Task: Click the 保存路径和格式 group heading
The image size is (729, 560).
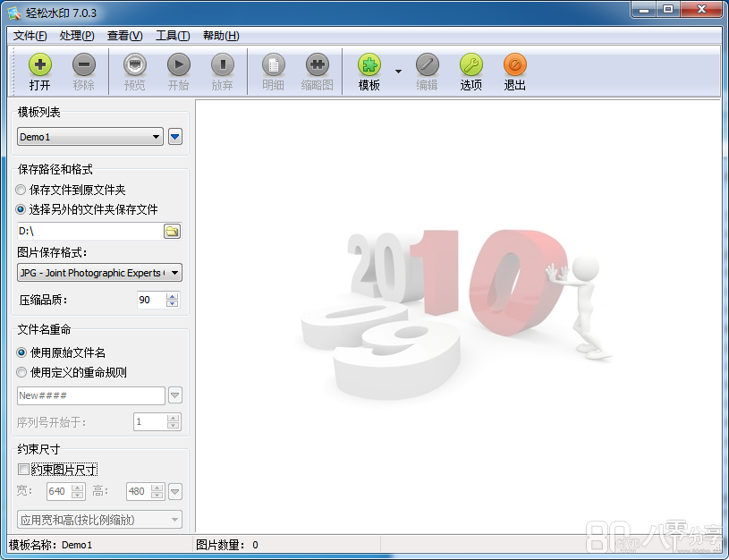Action: [x=55, y=169]
